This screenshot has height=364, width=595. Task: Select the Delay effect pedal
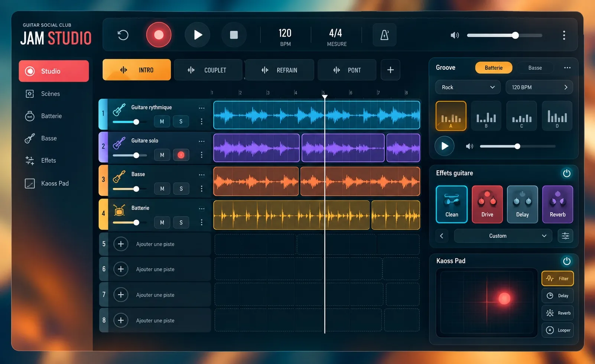pyautogui.click(x=522, y=204)
